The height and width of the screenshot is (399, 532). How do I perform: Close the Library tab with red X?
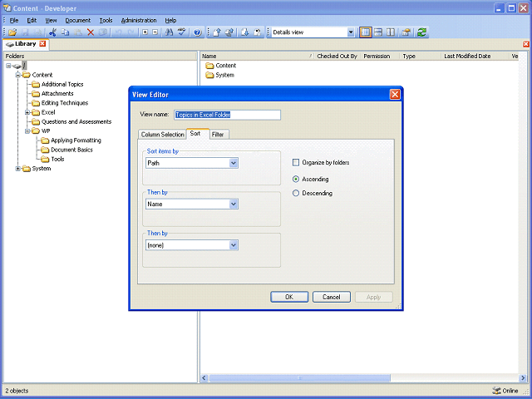(x=42, y=44)
